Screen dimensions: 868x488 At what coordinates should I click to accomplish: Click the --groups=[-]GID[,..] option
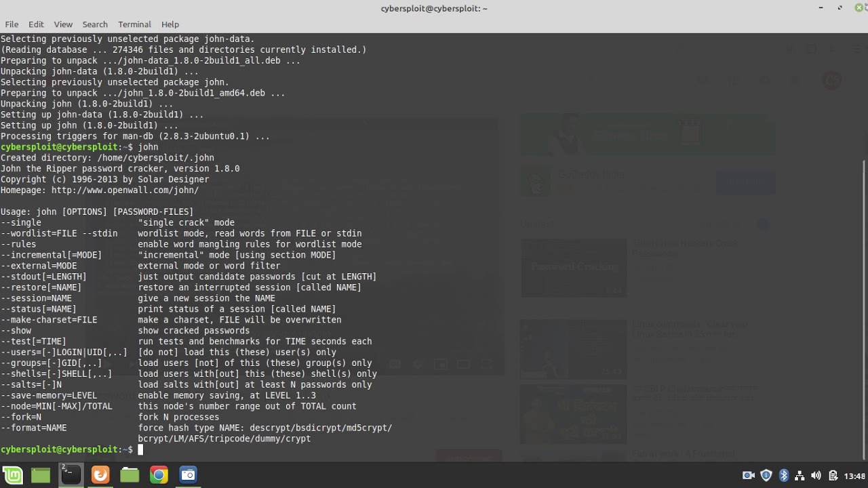(51, 364)
